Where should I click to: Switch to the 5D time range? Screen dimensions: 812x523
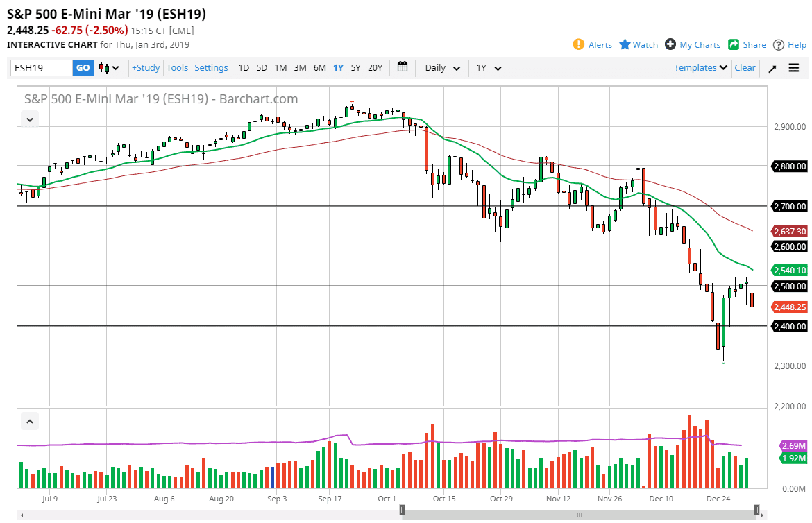tap(262, 67)
